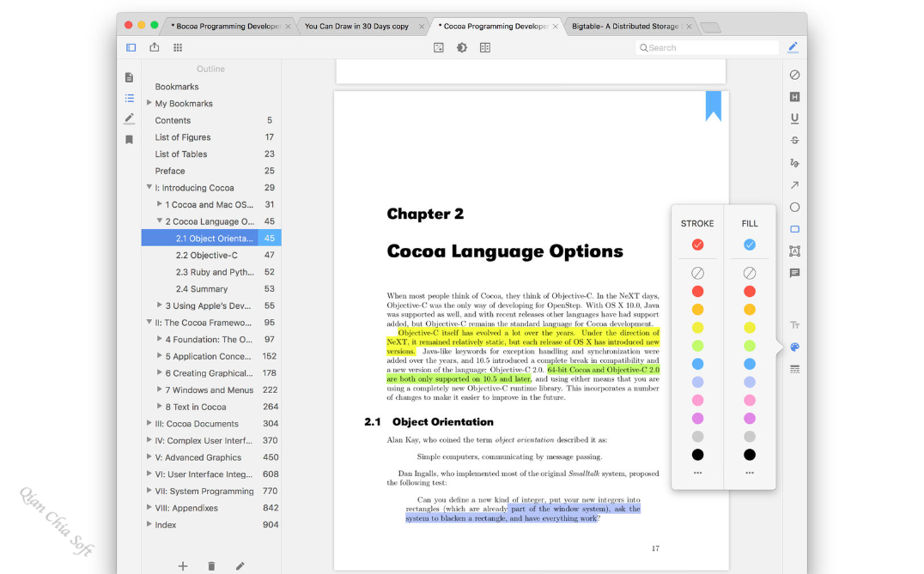Screen dimensions: 924x574
Task: Select the Text box tool
Action: 795,251
